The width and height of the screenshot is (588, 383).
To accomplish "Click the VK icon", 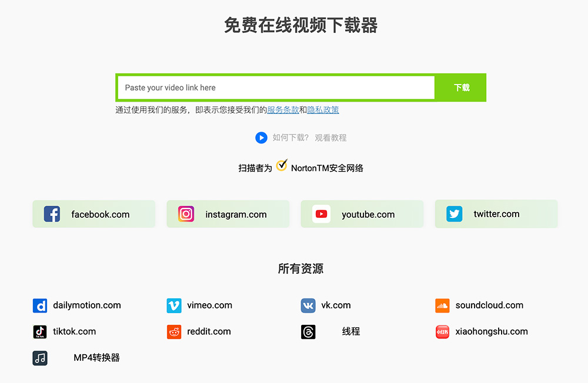I will coord(308,305).
